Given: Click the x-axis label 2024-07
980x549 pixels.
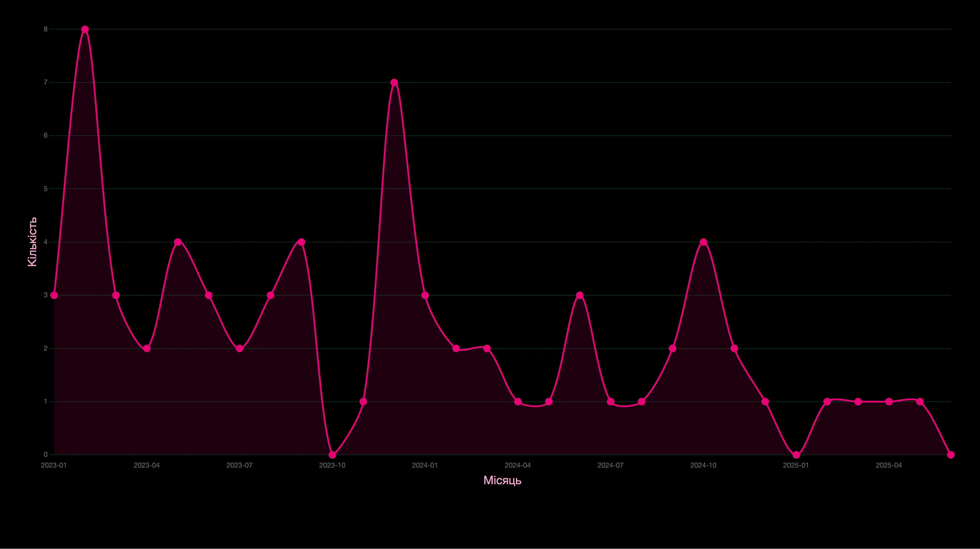Looking at the screenshot, I should [x=610, y=465].
